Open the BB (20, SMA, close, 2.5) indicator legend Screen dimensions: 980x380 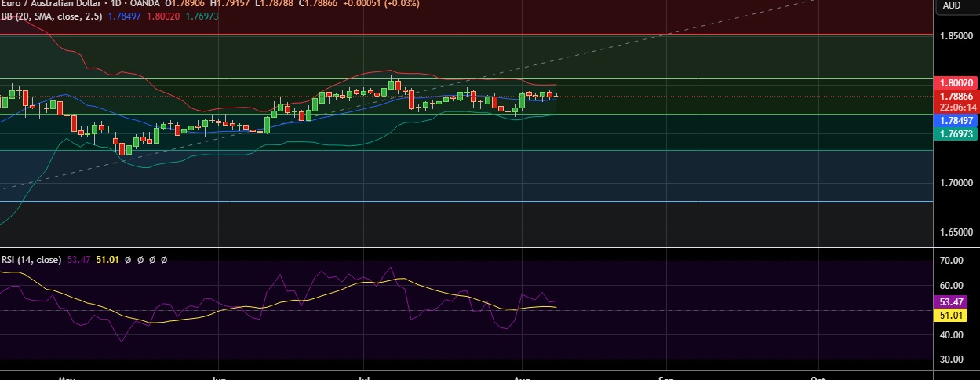(52, 16)
